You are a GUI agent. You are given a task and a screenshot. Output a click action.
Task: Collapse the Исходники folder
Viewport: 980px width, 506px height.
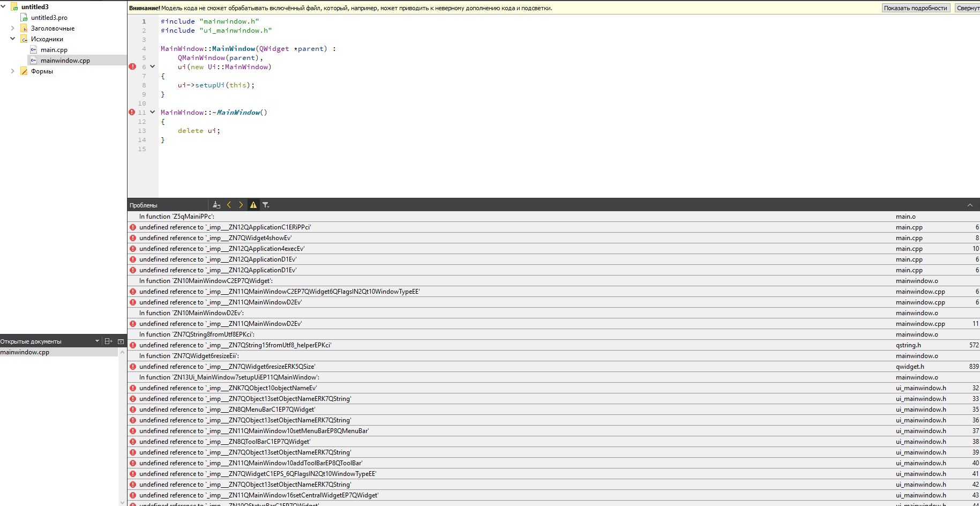[x=13, y=39]
